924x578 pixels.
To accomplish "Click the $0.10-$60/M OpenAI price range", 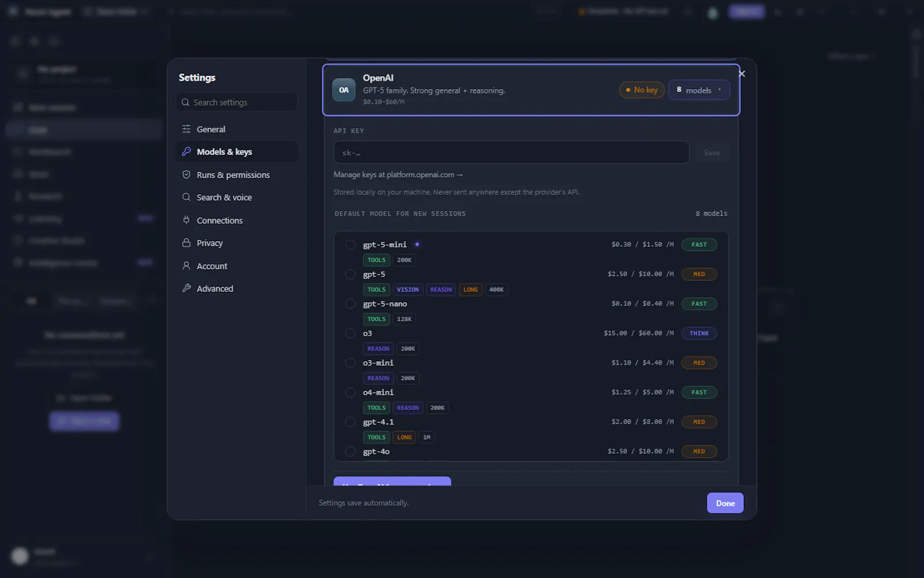I will (383, 102).
